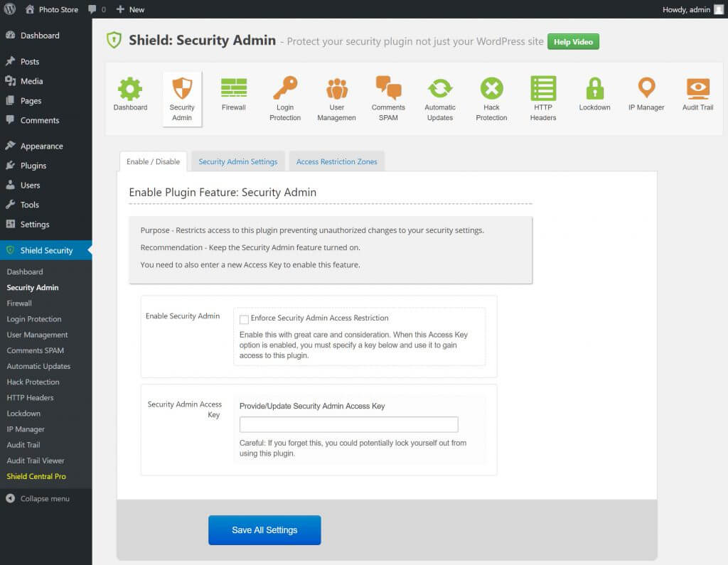Open Firewall submenu link
728x565 pixels.
pos(19,303)
